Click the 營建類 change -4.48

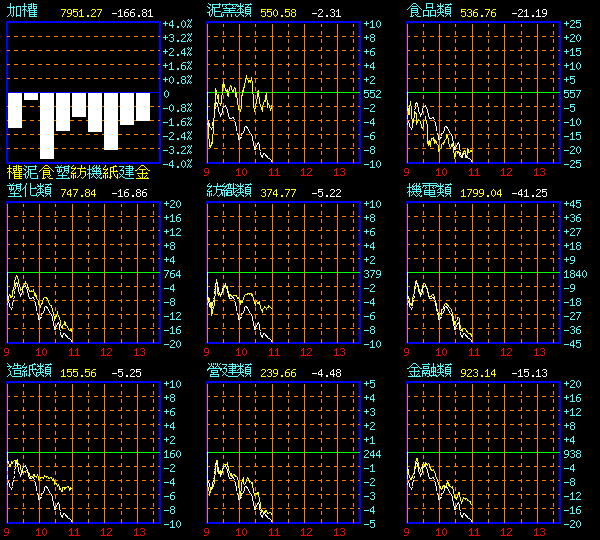point(326,373)
